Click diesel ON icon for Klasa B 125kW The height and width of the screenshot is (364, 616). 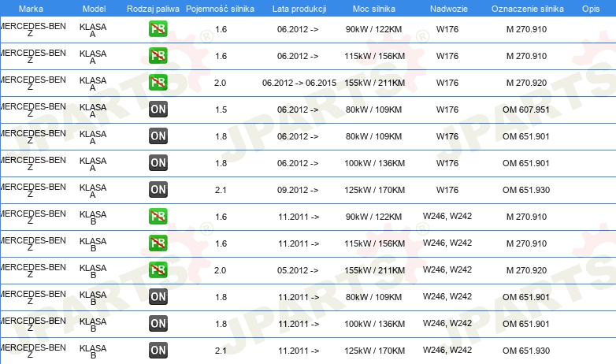tap(158, 351)
